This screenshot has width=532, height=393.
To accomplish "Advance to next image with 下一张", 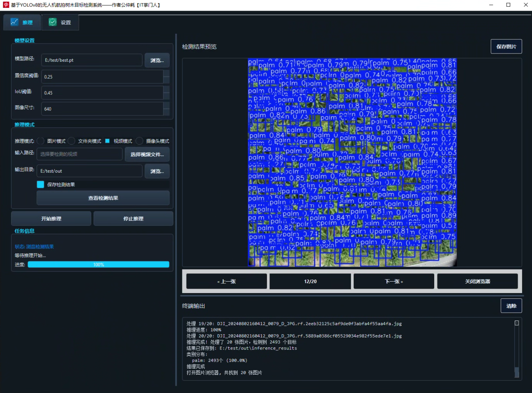I will click(x=393, y=281).
